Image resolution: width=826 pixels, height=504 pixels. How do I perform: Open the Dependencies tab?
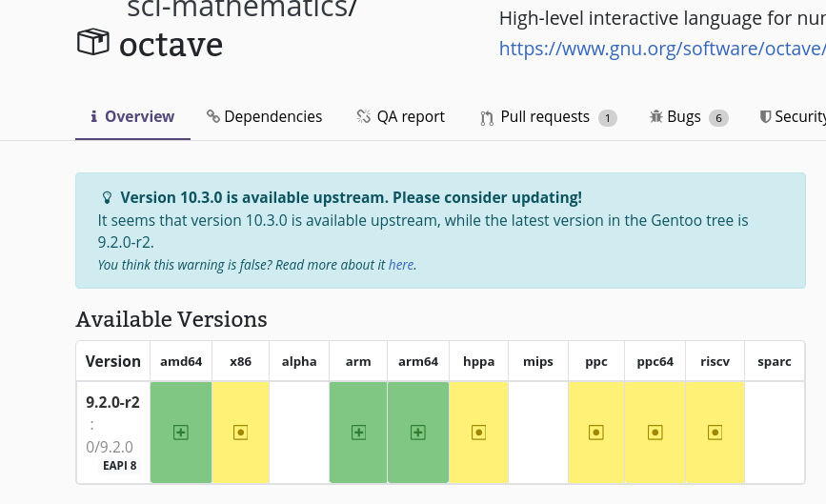pyautogui.click(x=265, y=116)
